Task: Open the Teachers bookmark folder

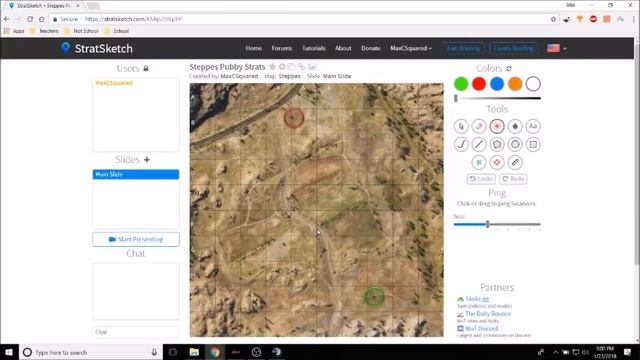Action: [44, 31]
